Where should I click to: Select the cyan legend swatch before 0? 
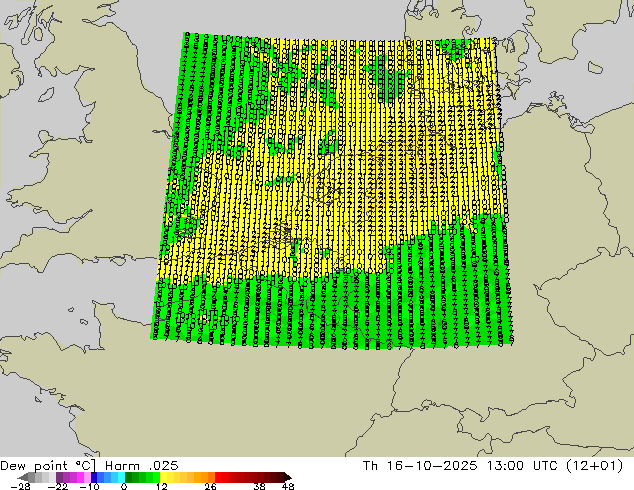pos(121,477)
